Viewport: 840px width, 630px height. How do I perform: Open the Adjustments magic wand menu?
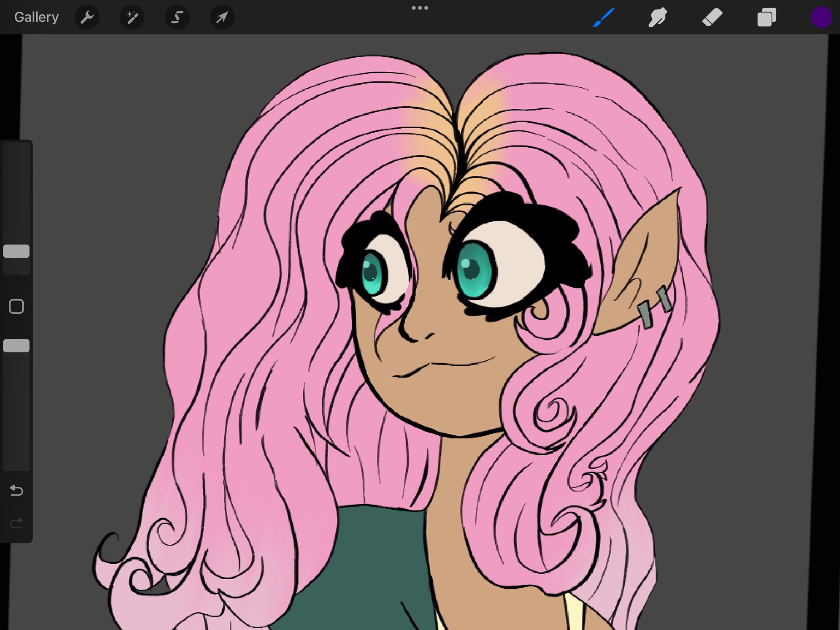pyautogui.click(x=132, y=17)
